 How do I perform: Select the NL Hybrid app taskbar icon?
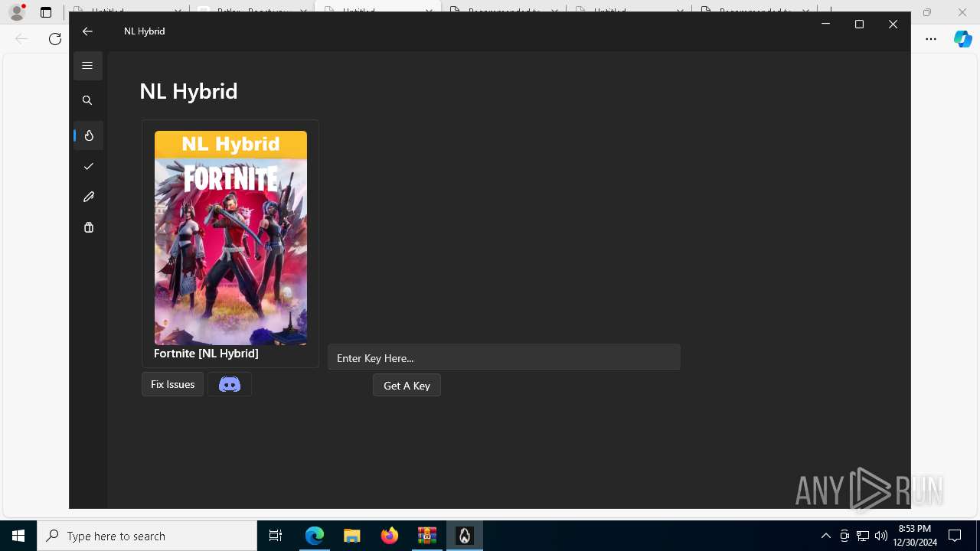(465, 536)
